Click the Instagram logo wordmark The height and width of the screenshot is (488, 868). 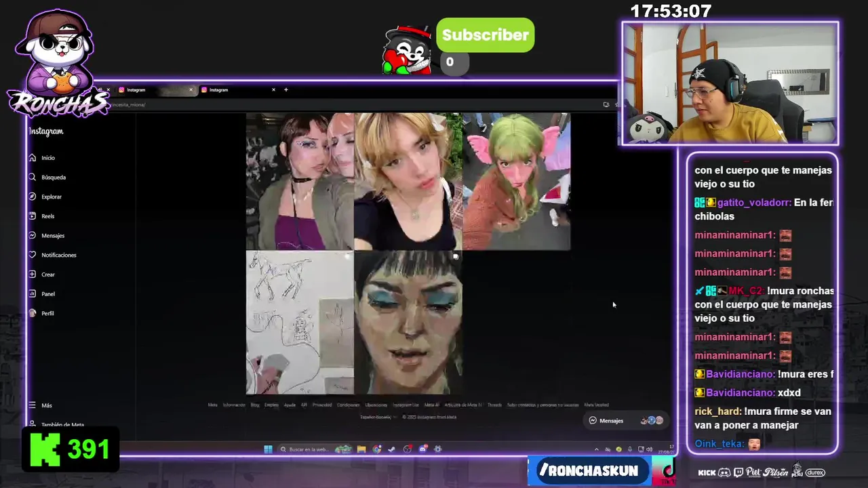point(46,131)
